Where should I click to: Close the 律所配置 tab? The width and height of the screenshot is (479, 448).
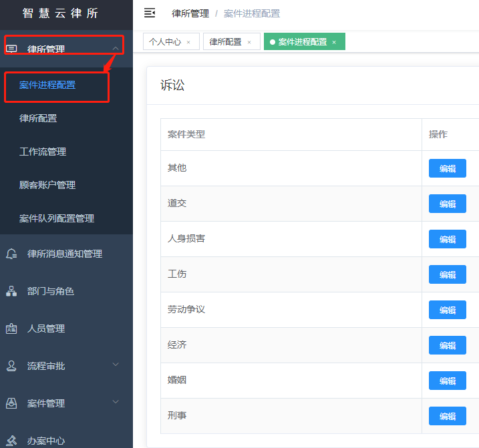point(249,42)
